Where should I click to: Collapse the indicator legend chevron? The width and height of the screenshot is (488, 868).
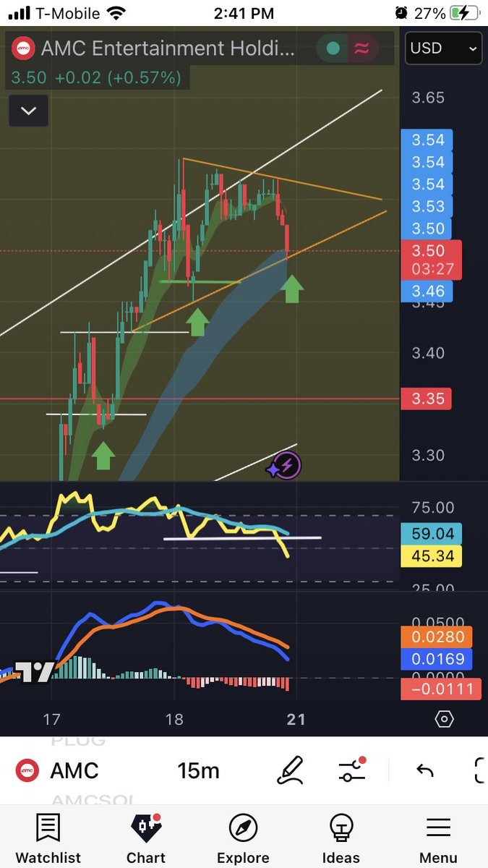(x=28, y=111)
